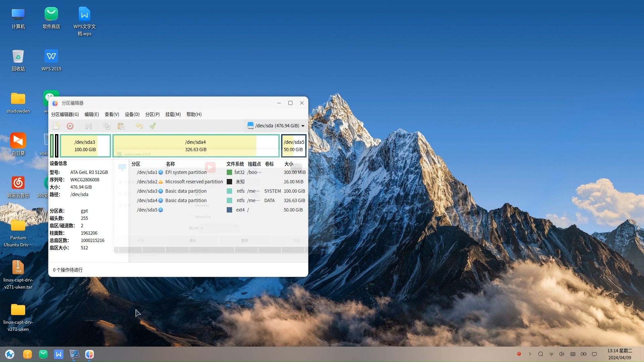Click the 卷标 column header
Viewport: 644px width, 362px height.
269,164
